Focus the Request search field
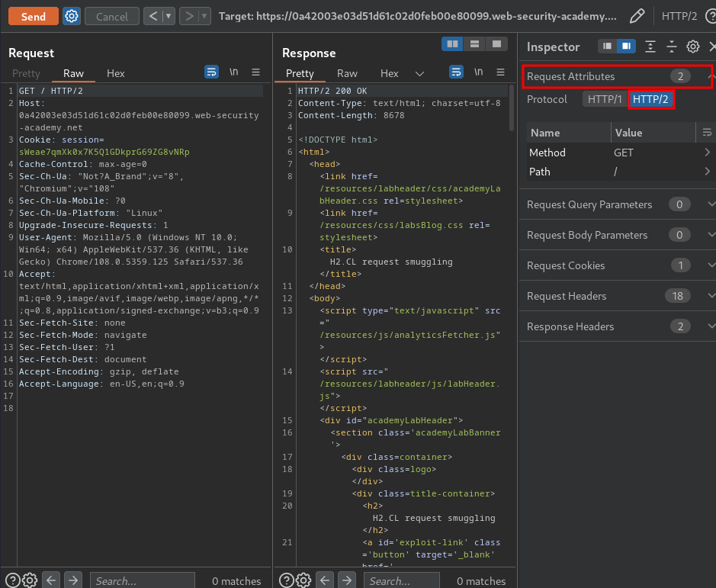Screen dimensions: 716x588 [x=143, y=580]
